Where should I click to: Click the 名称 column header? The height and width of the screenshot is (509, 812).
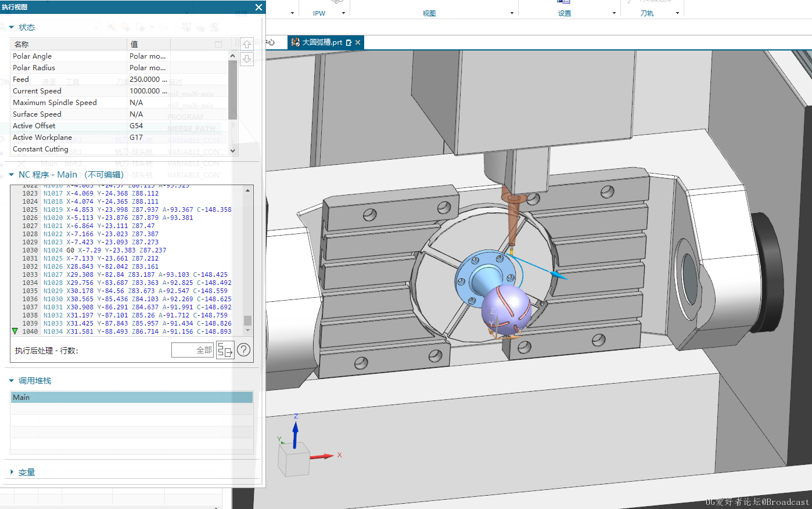(69, 44)
